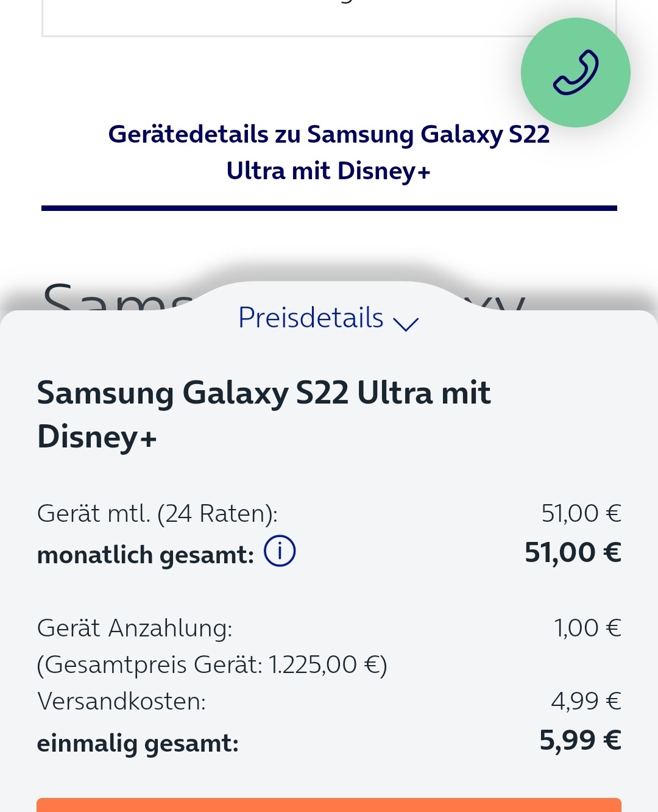Select the Versandkosten label
Viewport: 658px width, 812px height.
pyautogui.click(x=122, y=701)
